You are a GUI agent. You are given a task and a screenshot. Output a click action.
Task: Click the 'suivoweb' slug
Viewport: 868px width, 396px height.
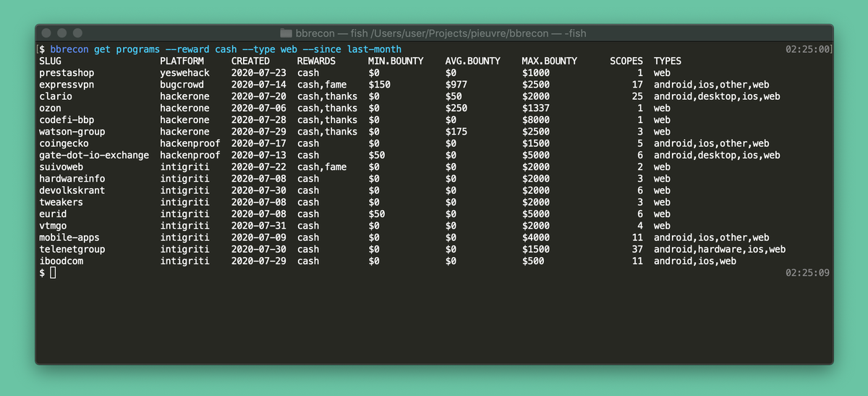[61, 167]
